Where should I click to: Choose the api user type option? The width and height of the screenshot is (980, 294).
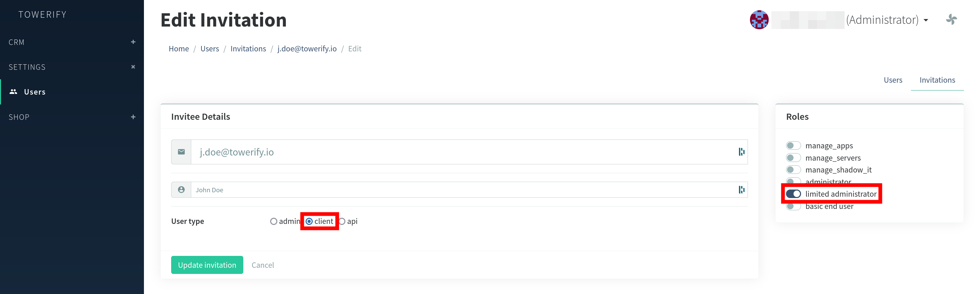tap(342, 222)
